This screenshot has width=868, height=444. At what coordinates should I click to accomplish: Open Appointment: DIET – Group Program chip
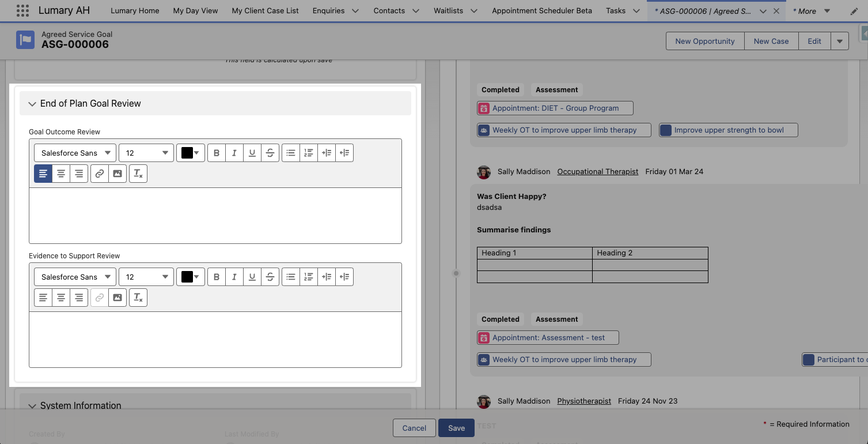click(554, 108)
